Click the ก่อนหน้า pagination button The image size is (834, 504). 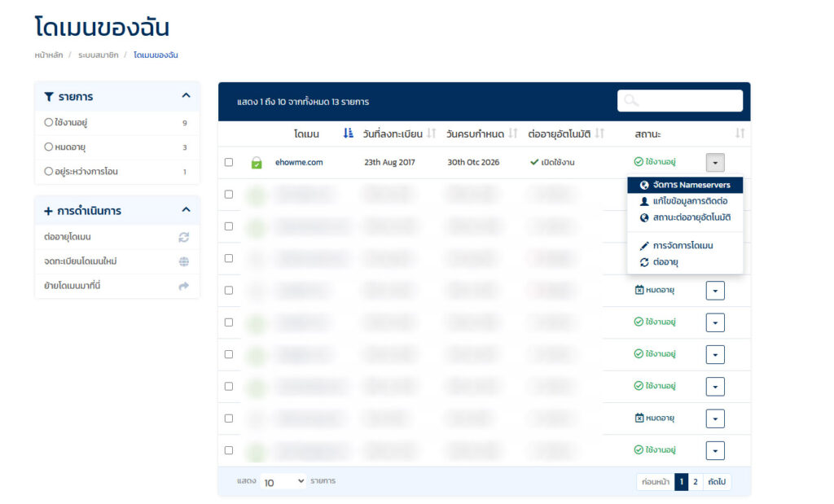pos(656,482)
